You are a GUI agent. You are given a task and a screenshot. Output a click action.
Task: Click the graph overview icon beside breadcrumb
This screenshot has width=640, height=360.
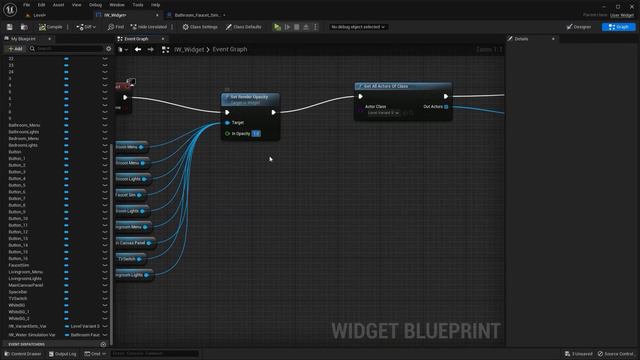[x=165, y=49]
